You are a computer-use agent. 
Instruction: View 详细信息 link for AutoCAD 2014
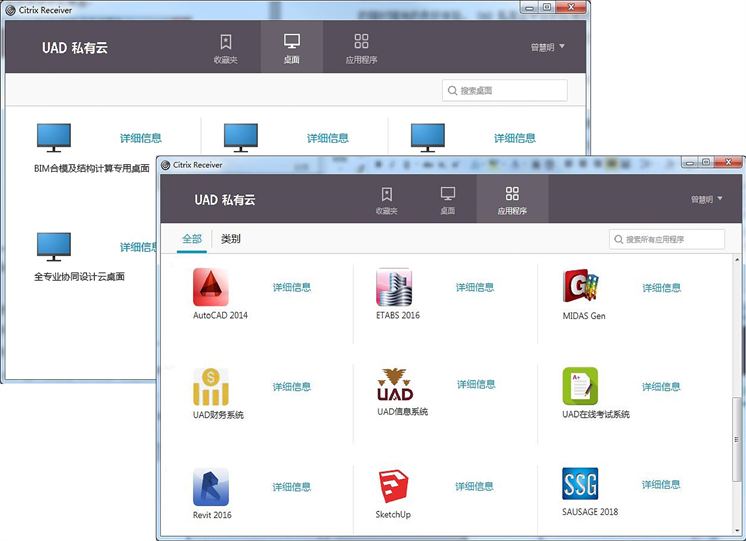pyautogui.click(x=292, y=287)
